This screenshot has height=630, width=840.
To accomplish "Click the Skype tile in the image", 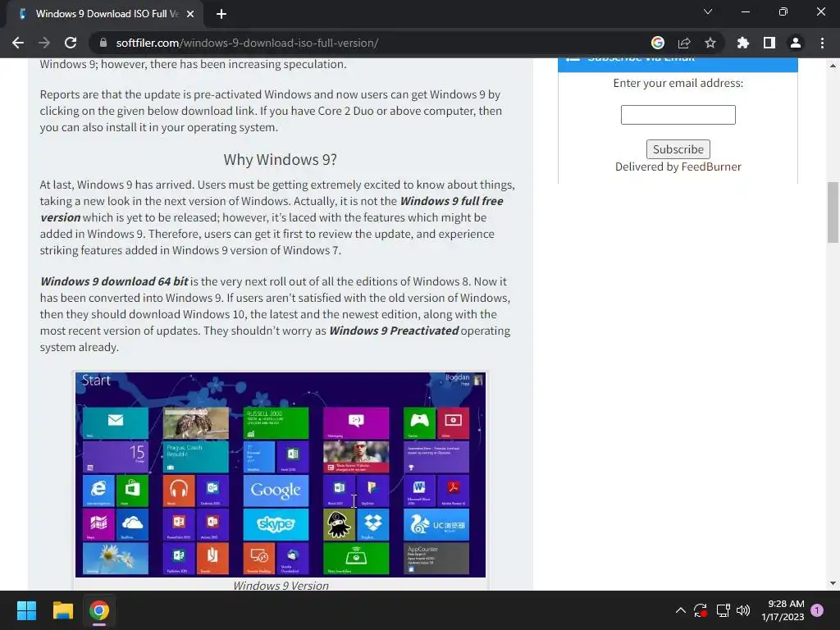I will coord(276,524).
